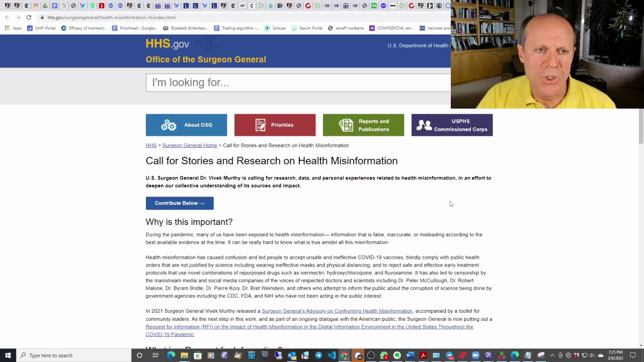Reload the page with the browser refresh icon

point(29,17)
